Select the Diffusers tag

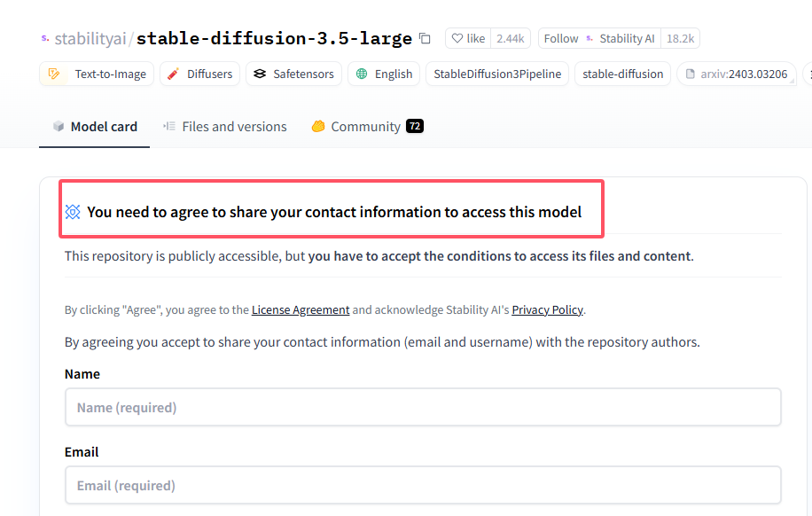199,74
